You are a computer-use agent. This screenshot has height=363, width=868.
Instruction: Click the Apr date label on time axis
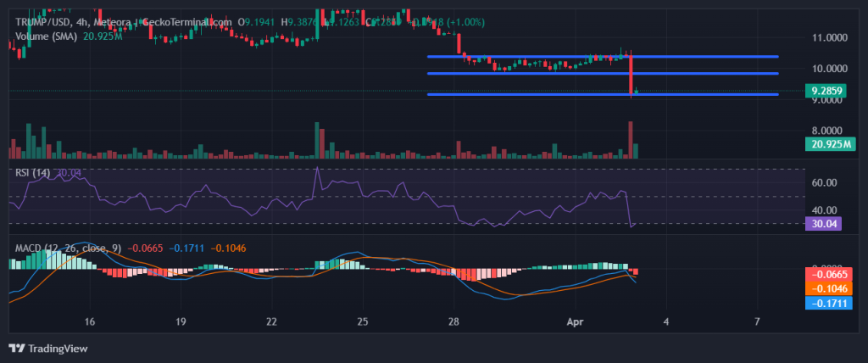[x=575, y=322]
